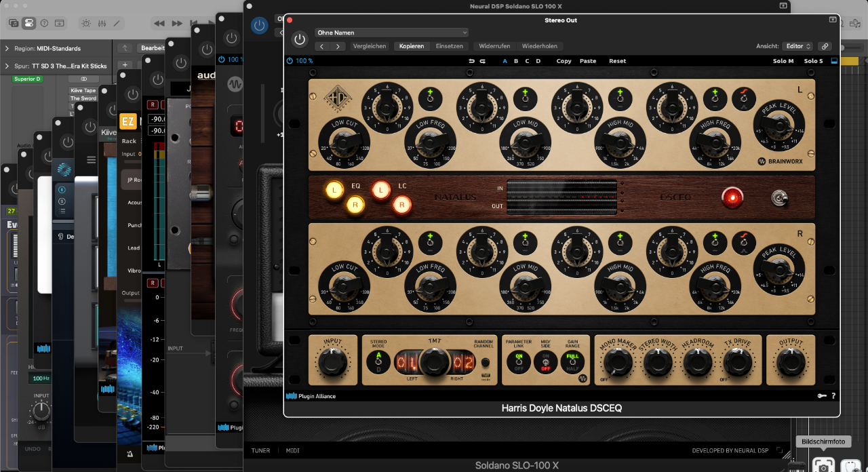Click Paste in plugin toolbar

[x=588, y=61]
